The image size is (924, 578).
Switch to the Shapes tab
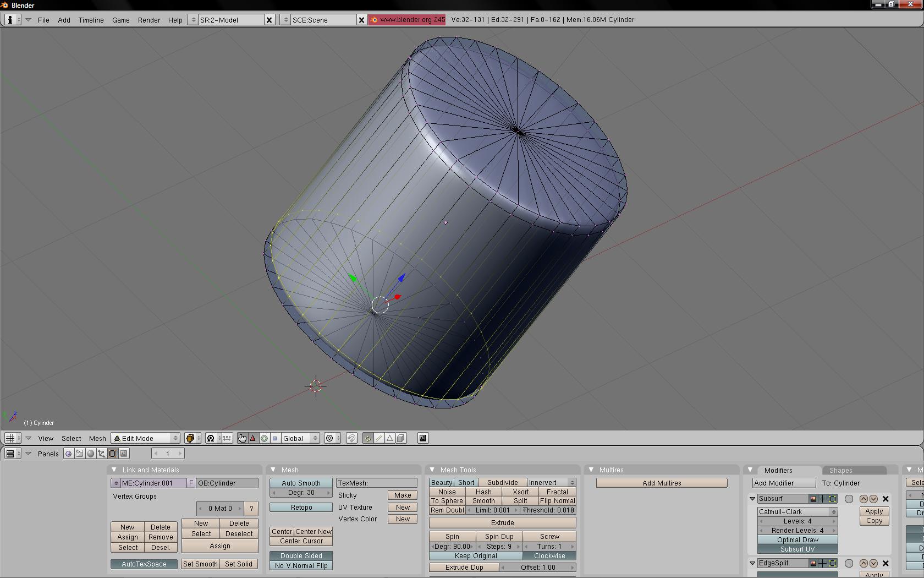(x=840, y=470)
